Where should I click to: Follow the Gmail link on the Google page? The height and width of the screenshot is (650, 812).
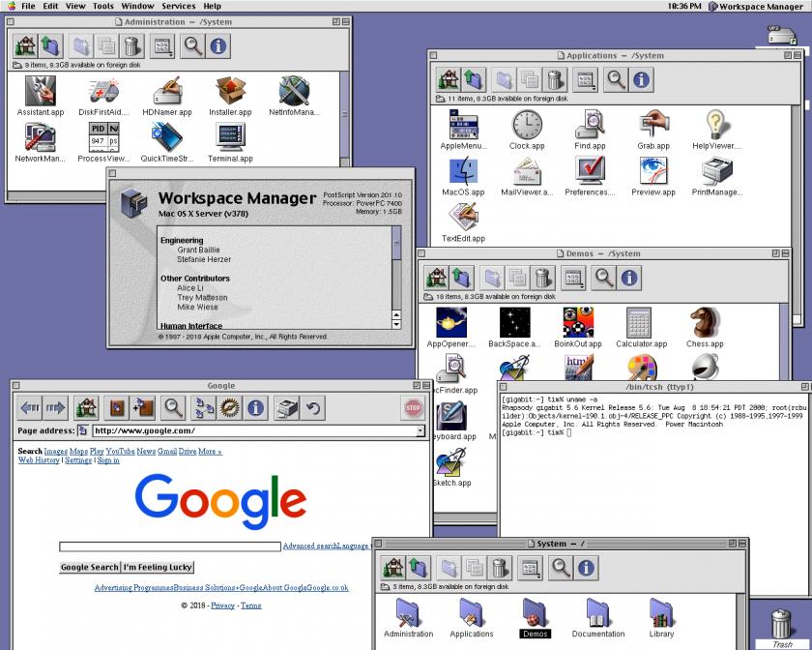(x=167, y=452)
